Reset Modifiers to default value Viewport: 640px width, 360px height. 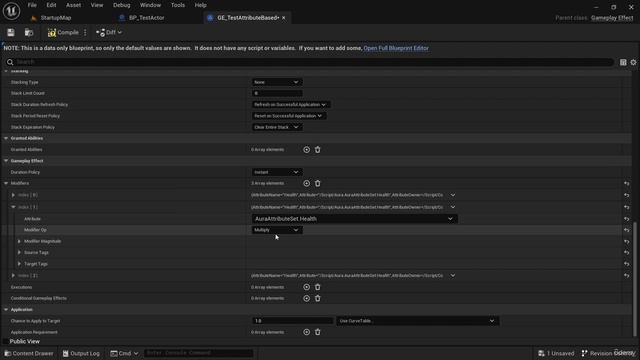[x=627, y=184]
